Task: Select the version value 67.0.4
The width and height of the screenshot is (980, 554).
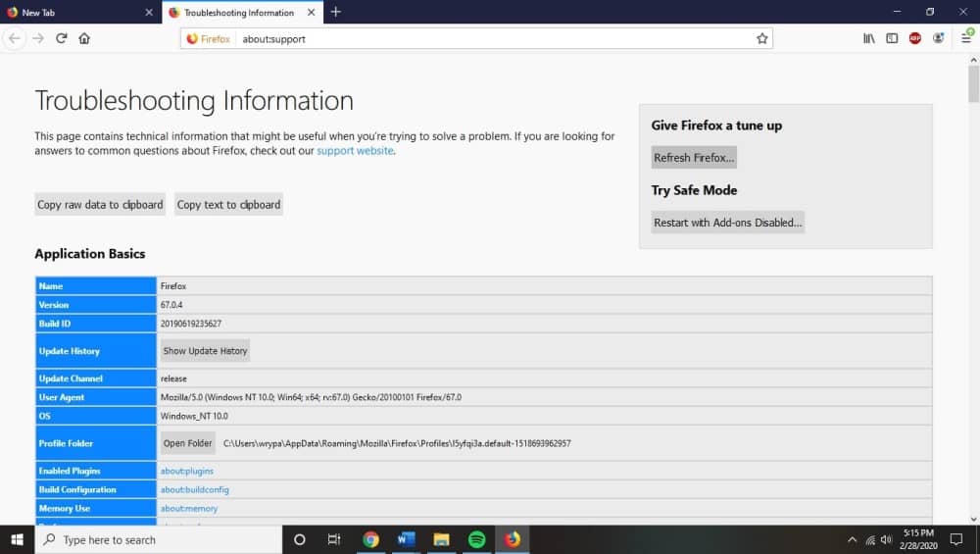Action: tap(171, 305)
